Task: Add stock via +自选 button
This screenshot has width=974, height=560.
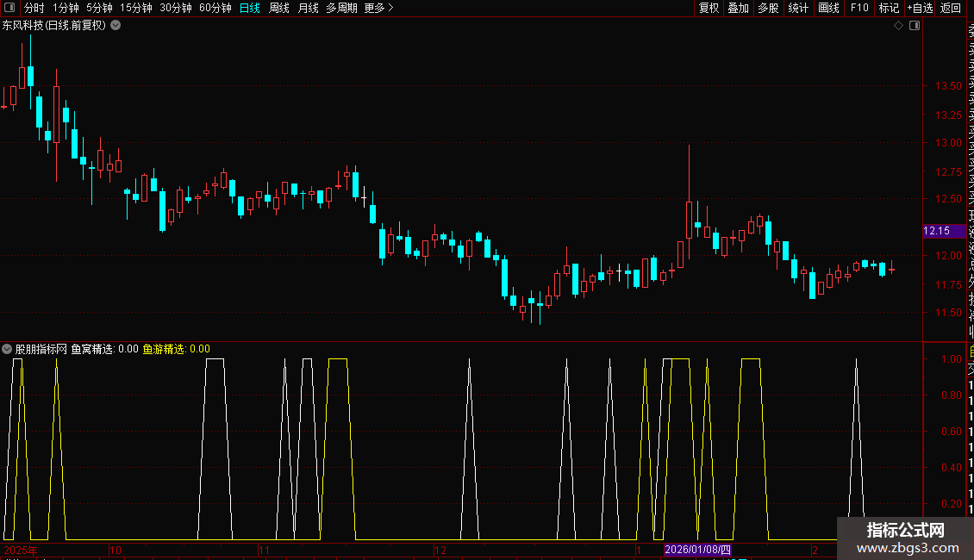Action: (x=920, y=8)
